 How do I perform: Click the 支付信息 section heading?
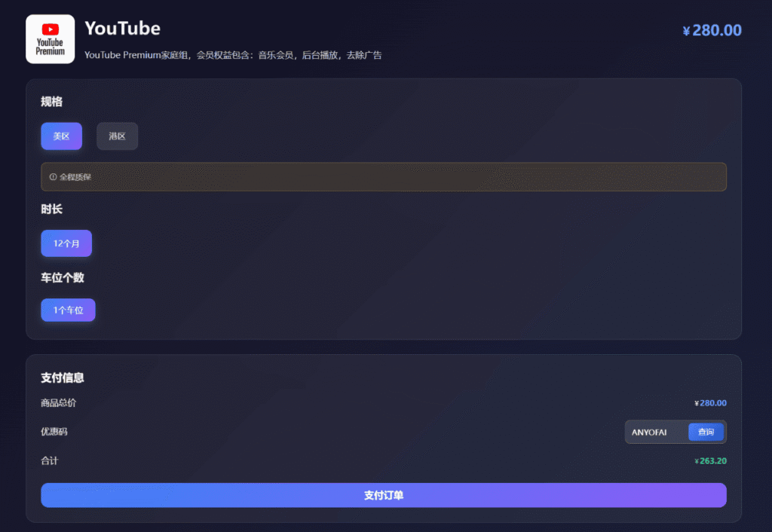coord(63,378)
